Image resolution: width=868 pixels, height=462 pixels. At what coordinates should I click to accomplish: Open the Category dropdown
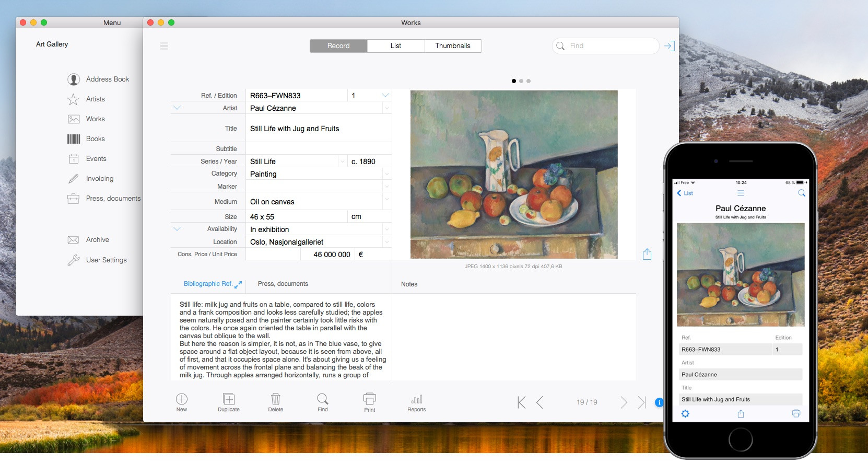click(387, 174)
